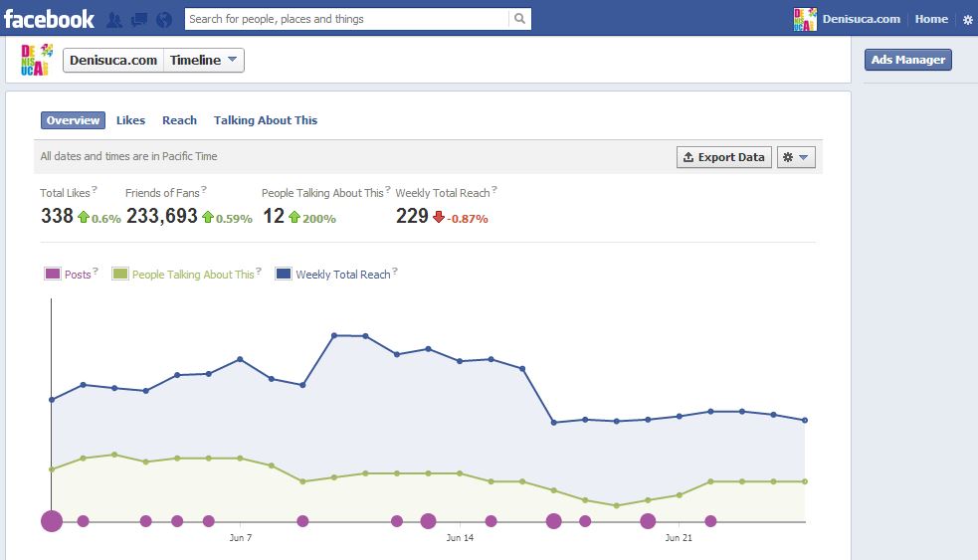
Task: Switch to the Likes tab
Action: pyautogui.click(x=130, y=120)
